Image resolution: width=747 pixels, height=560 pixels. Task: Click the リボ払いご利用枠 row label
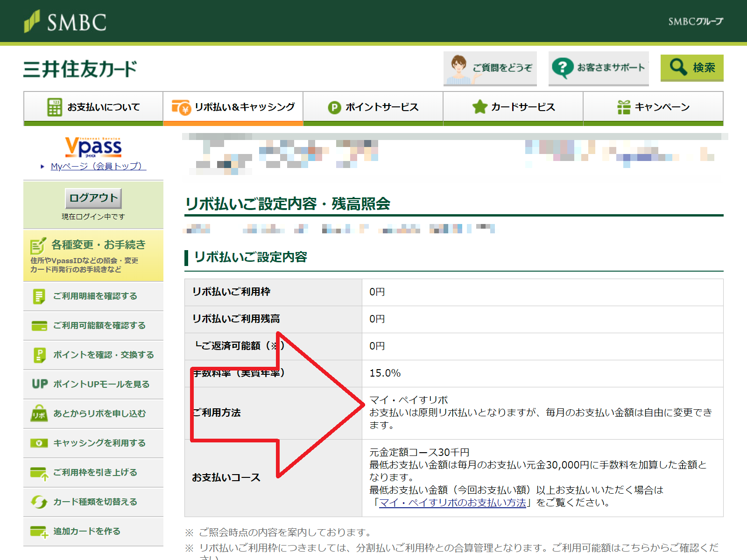[x=231, y=292]
